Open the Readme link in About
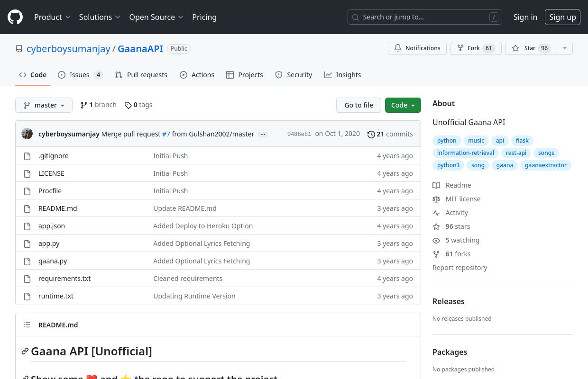Viewport: 588px width, 379px height. click(452, 185)
